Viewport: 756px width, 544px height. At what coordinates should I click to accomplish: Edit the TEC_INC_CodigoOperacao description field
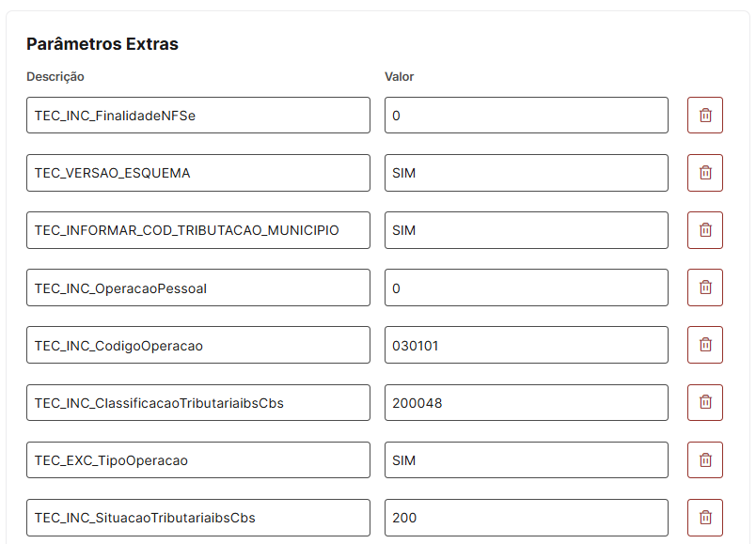[x=198, y=345]
